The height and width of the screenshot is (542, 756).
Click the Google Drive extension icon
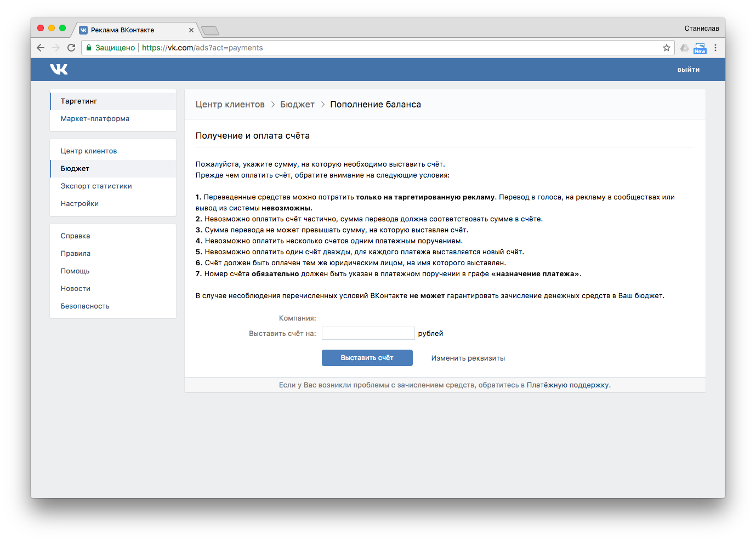tap(685, 48)
